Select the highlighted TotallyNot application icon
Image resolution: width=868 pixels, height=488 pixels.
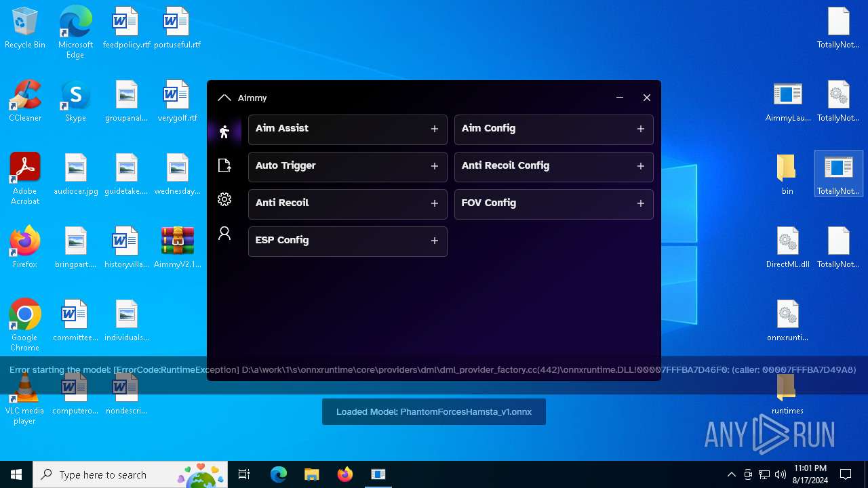coord(838,174)
